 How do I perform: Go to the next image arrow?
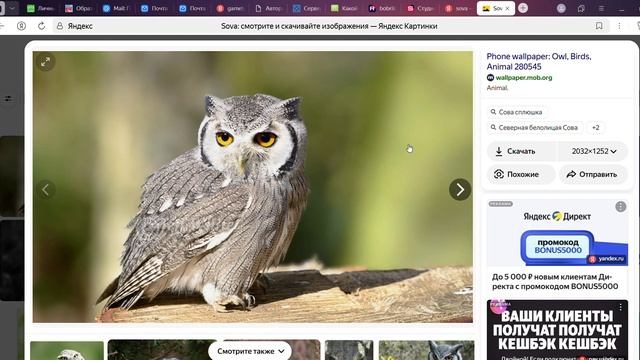coord(460,189)
